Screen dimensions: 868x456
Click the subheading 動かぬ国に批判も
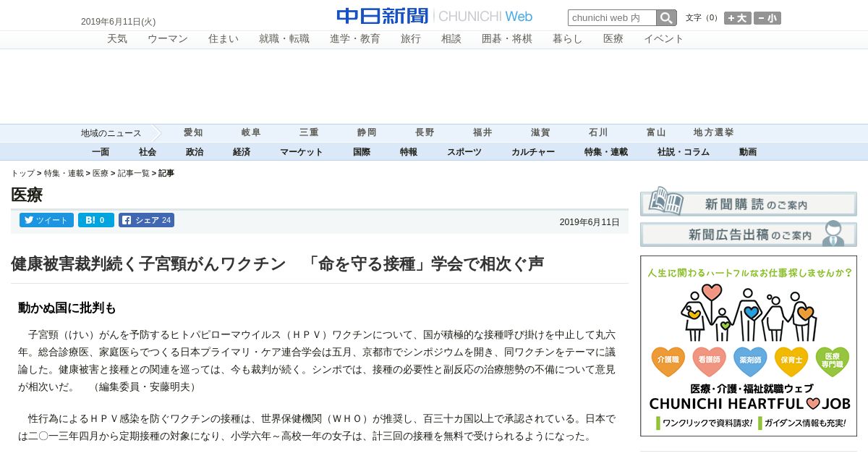(67, 308)
